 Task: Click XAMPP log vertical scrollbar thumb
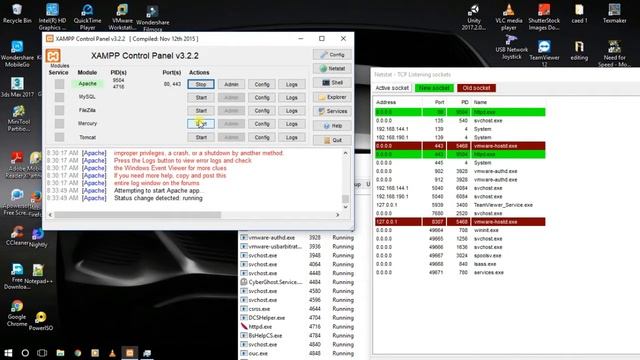(345, 199)
